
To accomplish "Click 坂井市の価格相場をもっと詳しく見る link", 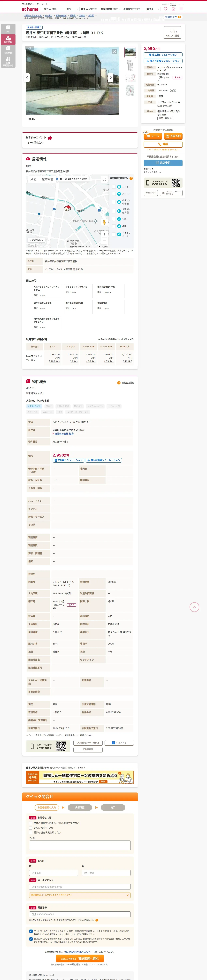I will pyautogui.click(x=115, y=339).
